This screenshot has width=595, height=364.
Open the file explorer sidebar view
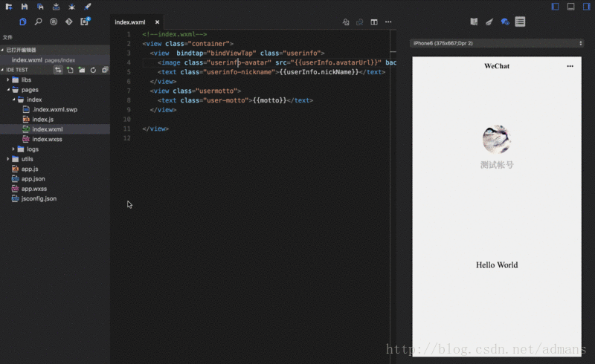[x=23, y=22]
